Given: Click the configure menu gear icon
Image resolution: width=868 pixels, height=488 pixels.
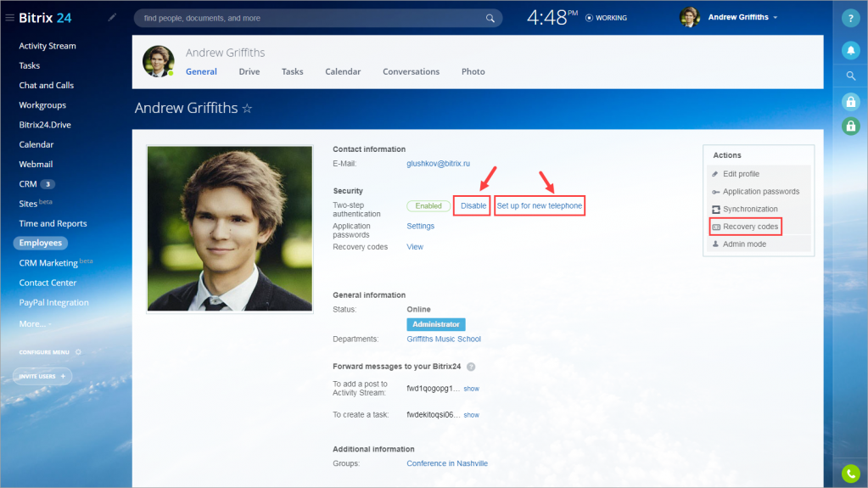Looking at the screenshot, I should [78, 352].
